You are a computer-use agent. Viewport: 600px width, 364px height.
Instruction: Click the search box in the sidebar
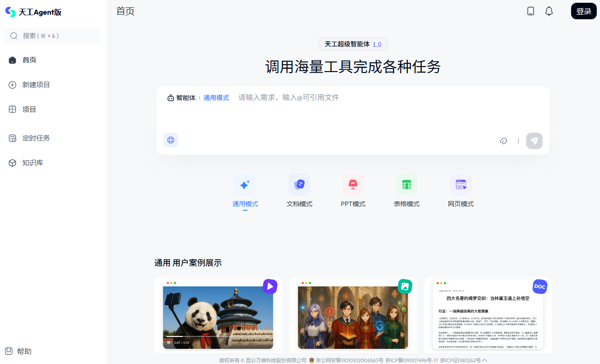point(52,35)
